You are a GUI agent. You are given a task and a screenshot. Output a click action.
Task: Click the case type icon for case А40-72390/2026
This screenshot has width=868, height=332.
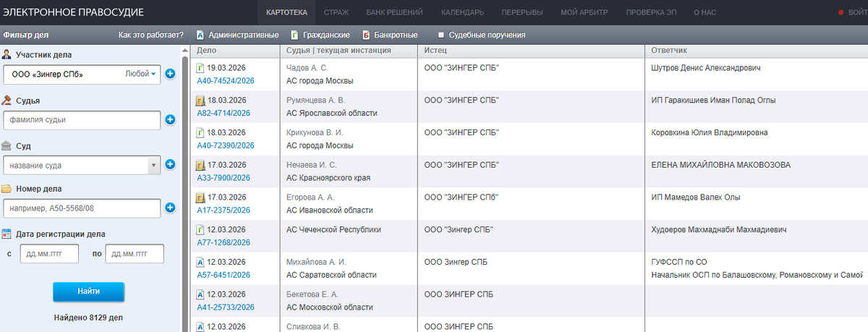tap(201, 133)
